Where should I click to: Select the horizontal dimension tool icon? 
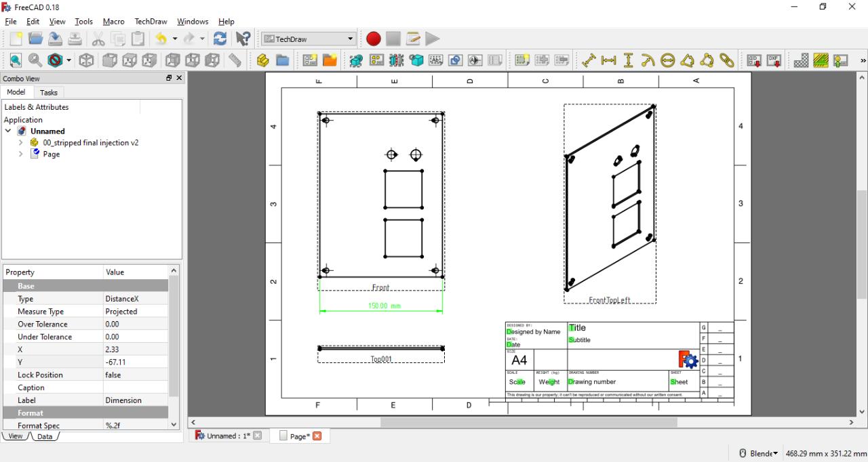(x=609, y=60)
